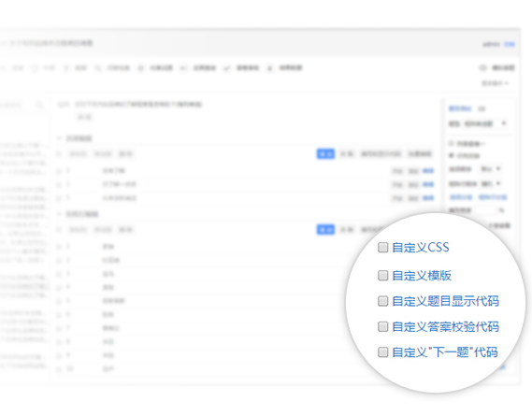This screenshot has height=416, width=532.
Task: Toggle the 自定义答案校验代码 checkbox
Action: pos(382,327)
